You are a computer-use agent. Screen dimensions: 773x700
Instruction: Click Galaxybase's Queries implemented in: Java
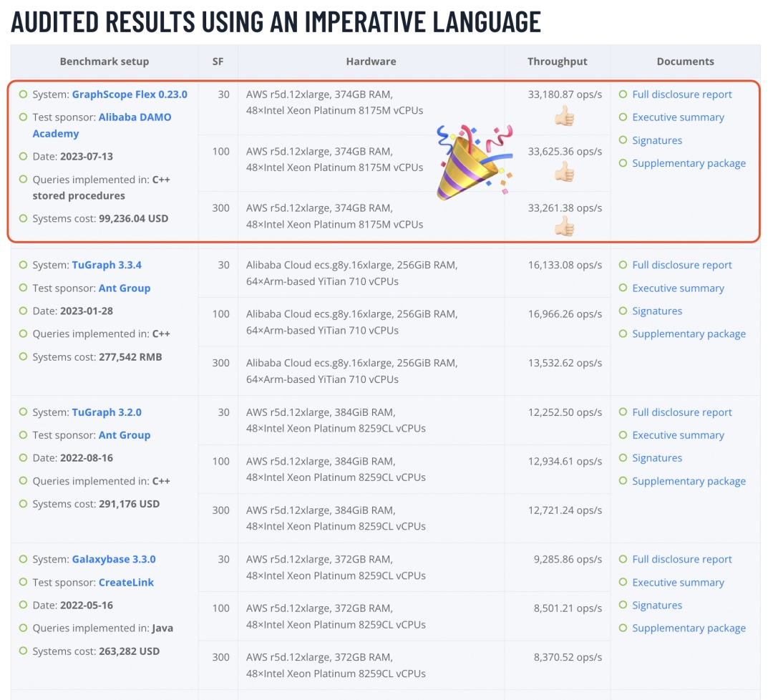tap(102, 628)
